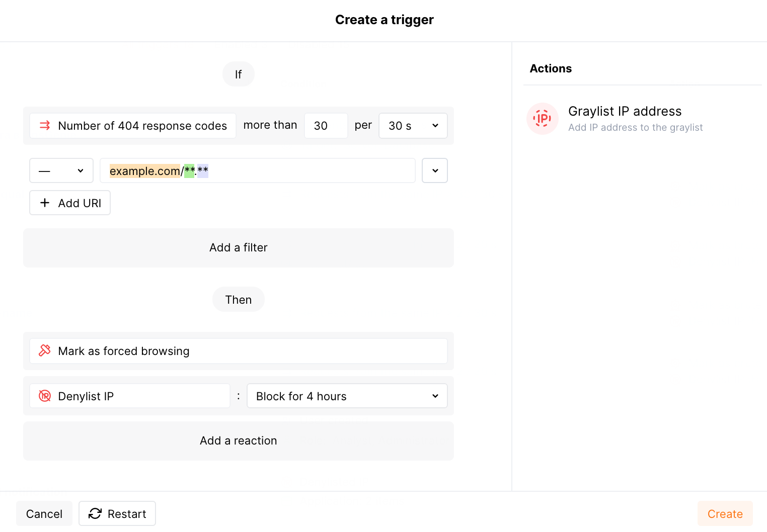Edit the threshold value field showing 30
Screen dimensions: 767x532
326,126
